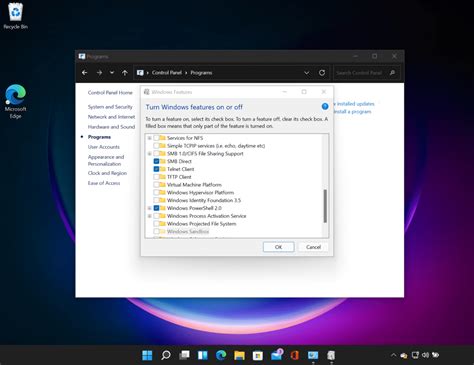Check SMB 1.0/CIFS File Sharing Support box

[156, 154]
